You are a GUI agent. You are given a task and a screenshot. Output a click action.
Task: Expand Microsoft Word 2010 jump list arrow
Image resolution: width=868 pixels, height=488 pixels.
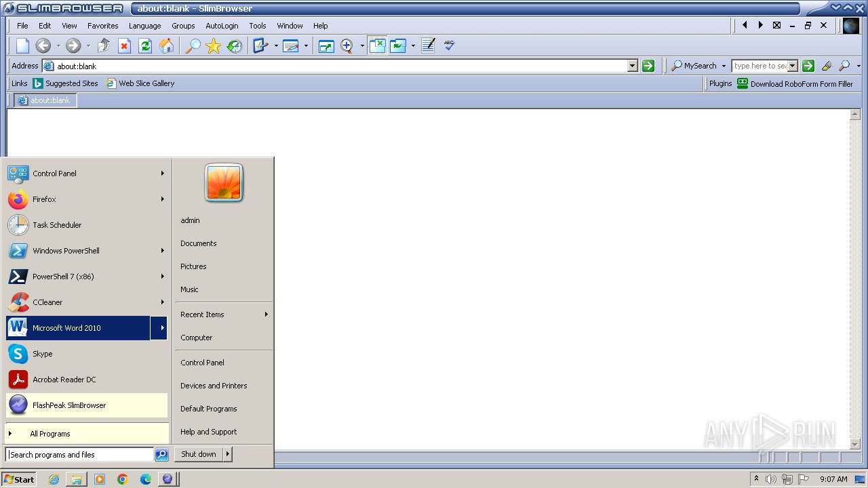tap(159, 328)
